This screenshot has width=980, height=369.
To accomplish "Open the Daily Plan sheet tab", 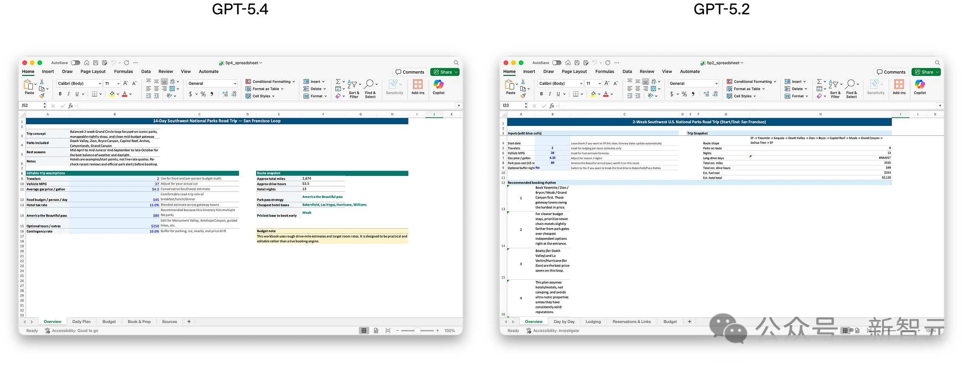I will [x=81, y=322].
